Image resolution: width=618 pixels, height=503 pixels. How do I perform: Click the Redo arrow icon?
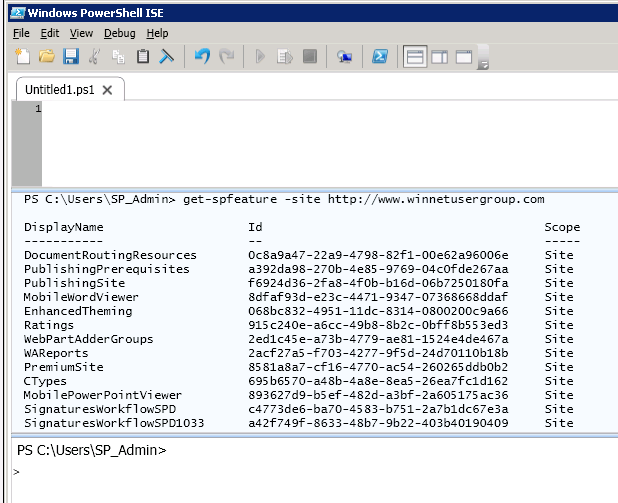coord(227,56)
